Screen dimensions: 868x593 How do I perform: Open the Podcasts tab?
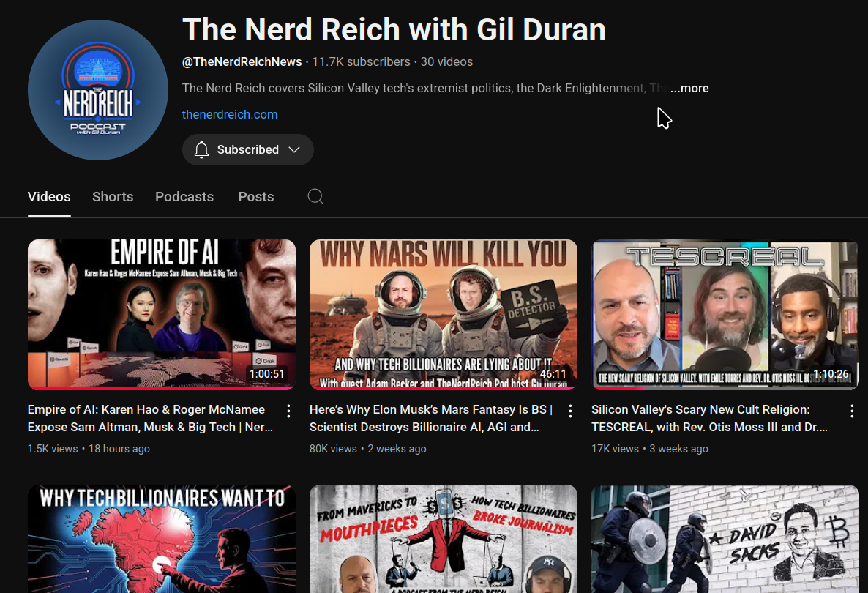point(184,196)
